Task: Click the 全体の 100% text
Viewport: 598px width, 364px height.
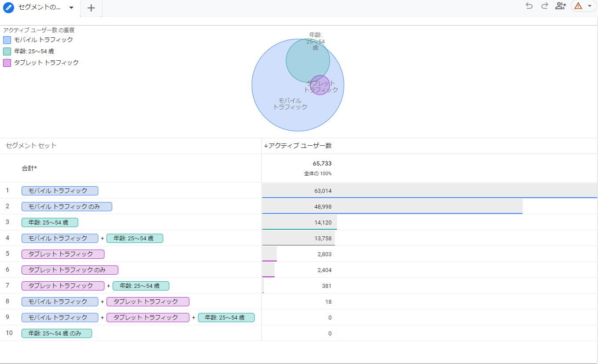Action: 318,173
